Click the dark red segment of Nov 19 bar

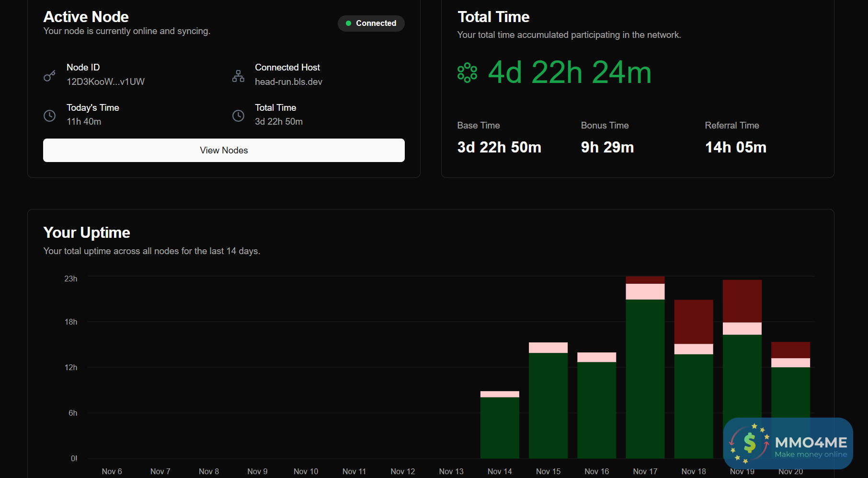click(742, 301)
